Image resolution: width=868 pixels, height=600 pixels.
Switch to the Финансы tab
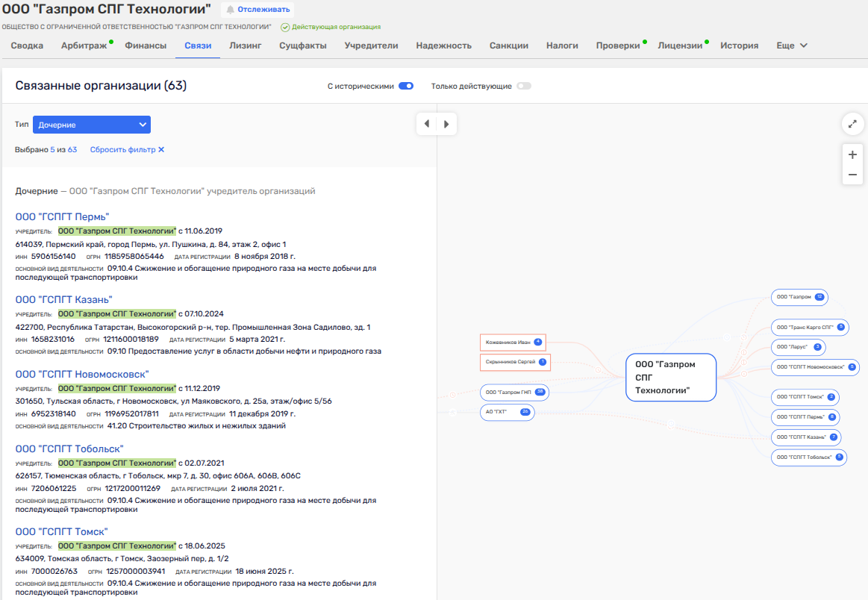146,46
